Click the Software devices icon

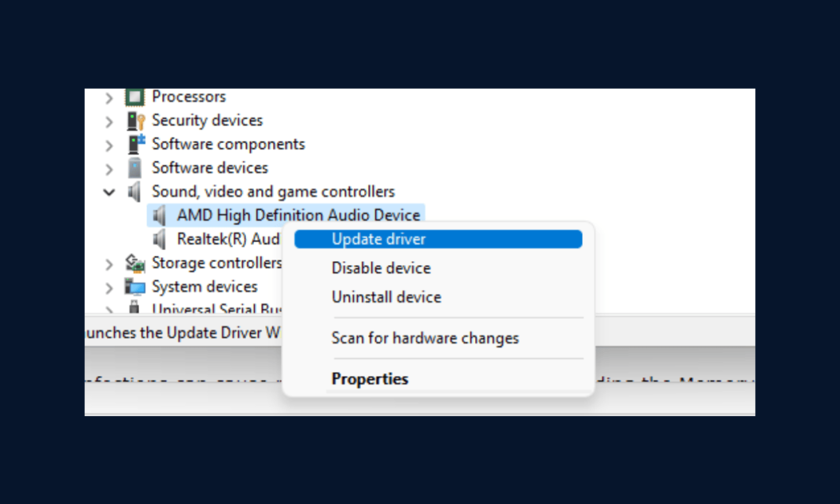[135, 168]
